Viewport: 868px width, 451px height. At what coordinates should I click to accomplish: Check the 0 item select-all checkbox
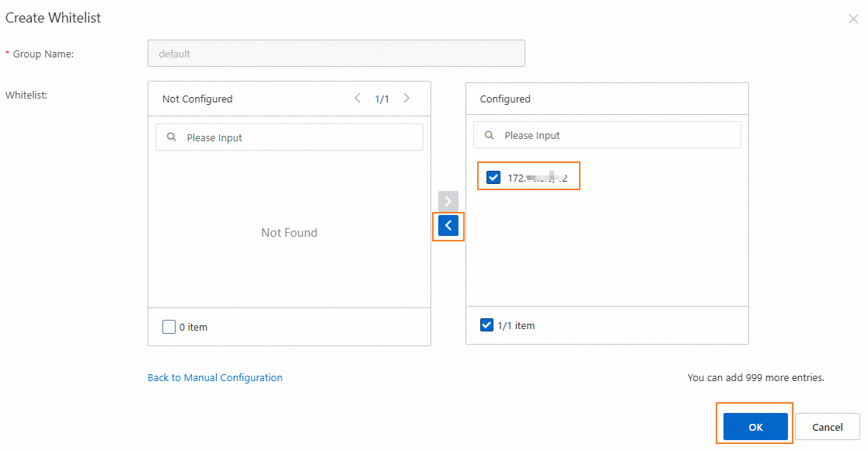click(169, 327)
